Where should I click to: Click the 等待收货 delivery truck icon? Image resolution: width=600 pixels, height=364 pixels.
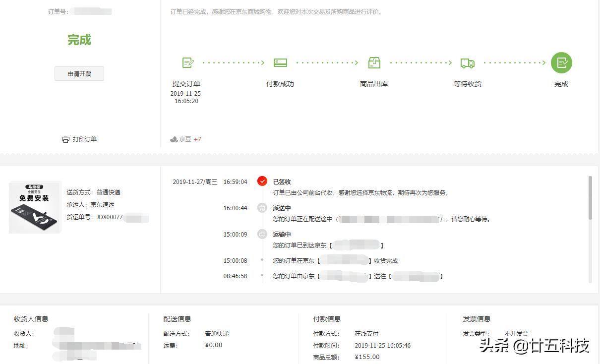coord(467,62)
